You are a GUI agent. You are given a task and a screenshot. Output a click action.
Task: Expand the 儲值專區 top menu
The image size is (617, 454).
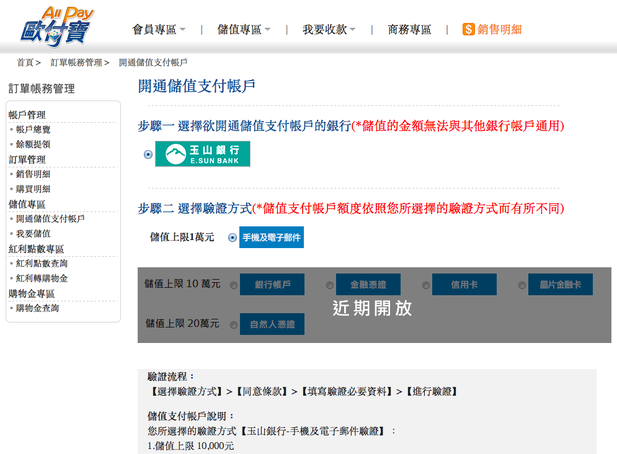click(x=243, y=29)
